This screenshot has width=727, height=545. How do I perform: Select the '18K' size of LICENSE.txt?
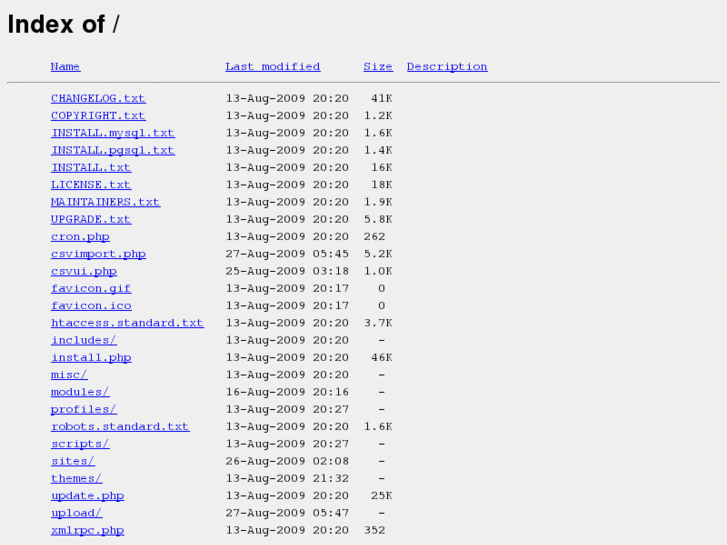(x=382, y=185)
